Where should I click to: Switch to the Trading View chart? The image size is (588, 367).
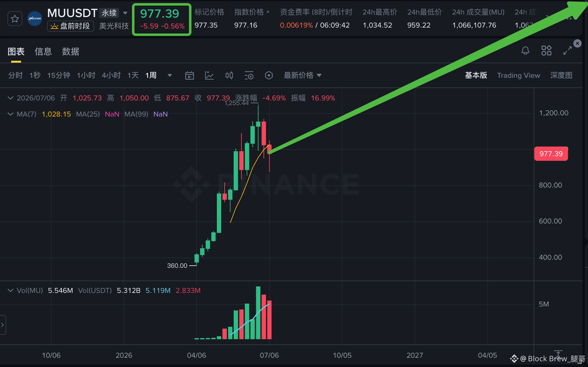pyautogui.click(x=519, y=75)
